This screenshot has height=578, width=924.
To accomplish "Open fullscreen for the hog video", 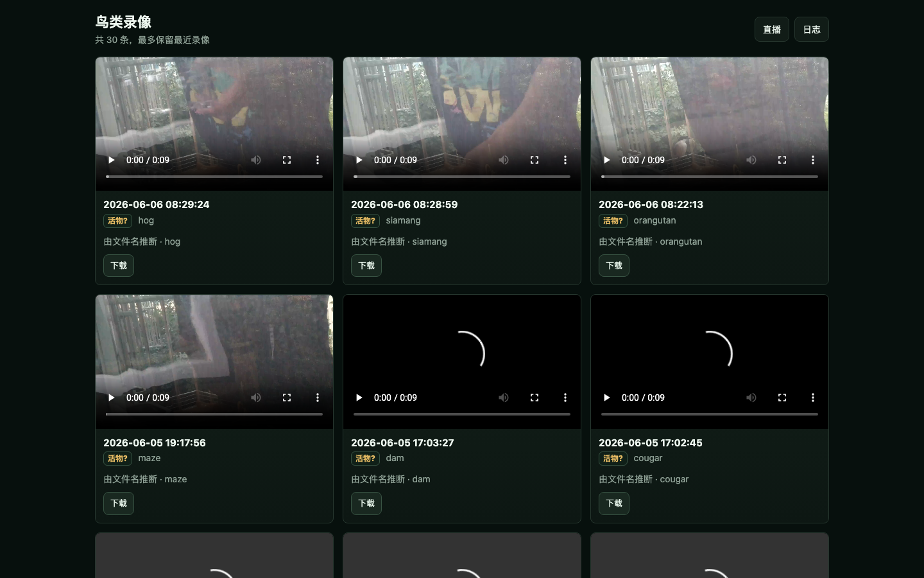I will tap(287, 160).
